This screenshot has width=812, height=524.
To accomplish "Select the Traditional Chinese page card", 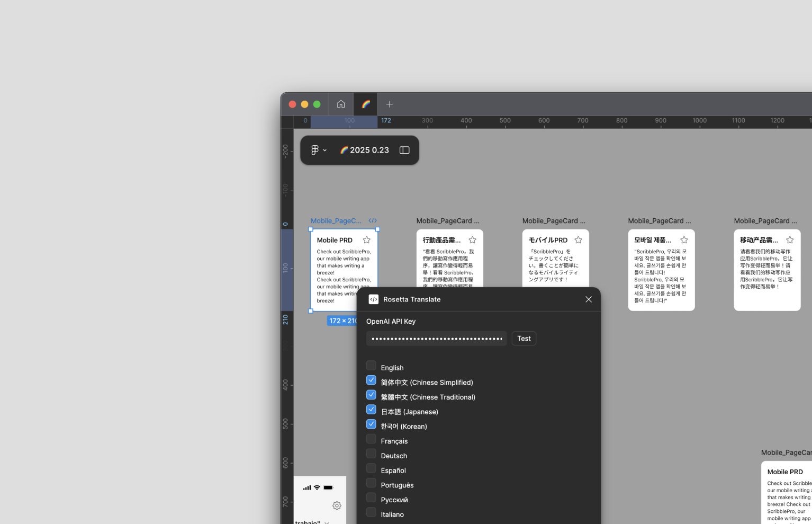I will click(450, 259).
